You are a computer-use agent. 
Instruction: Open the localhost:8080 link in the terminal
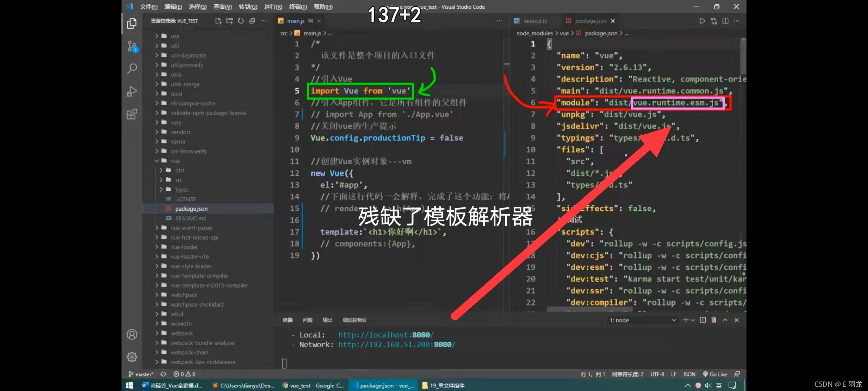click(x=386, y=335)
